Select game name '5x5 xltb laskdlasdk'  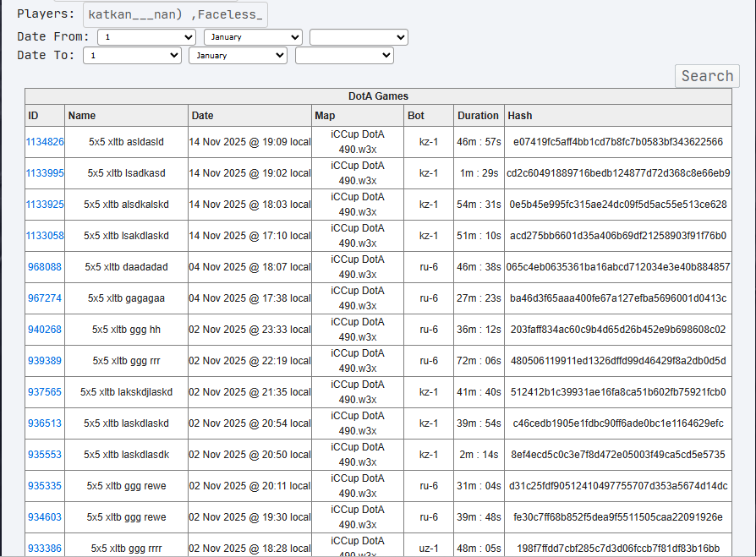click(126, 455)
